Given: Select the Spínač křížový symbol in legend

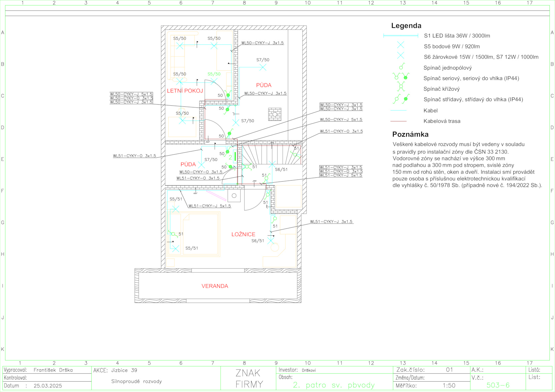Looking at the screenshot, I should (x=401, y=87).
